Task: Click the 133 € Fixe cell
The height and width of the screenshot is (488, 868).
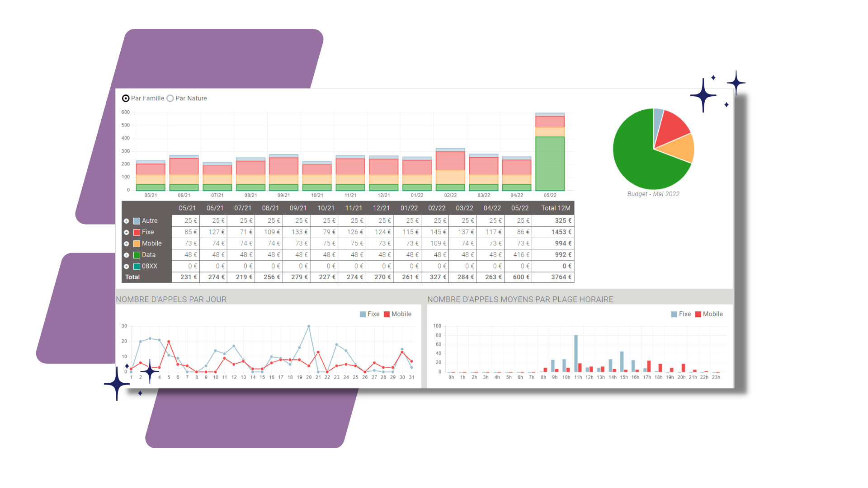Action: (297, 232)
